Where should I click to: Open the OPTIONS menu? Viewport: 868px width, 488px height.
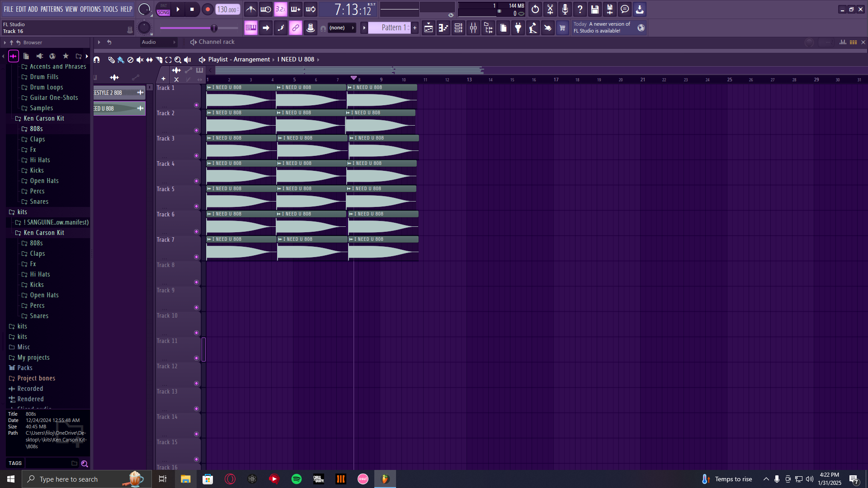[90, 9]
